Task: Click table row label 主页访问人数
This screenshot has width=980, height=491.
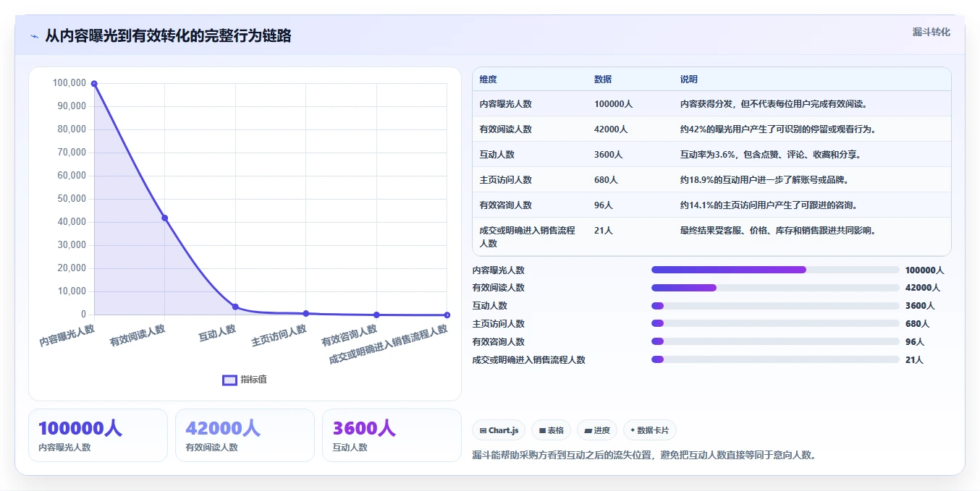Action: pyautogui.click(x=505, y=180)
